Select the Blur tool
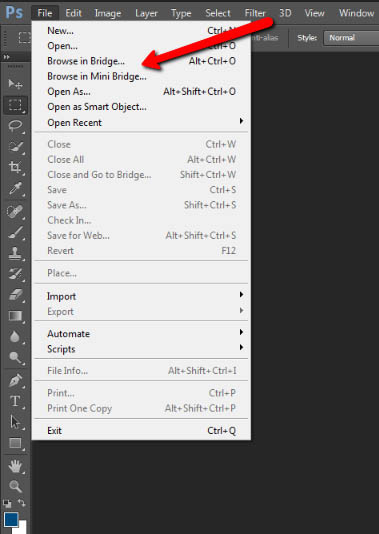Image resolution: width=379 pixels, height=534 pixels. click(x=15, y=337)
